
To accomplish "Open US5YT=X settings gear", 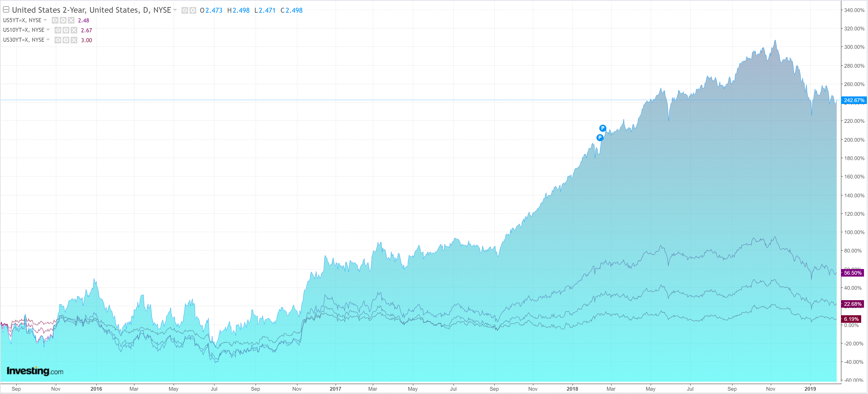I will [63, 20].
